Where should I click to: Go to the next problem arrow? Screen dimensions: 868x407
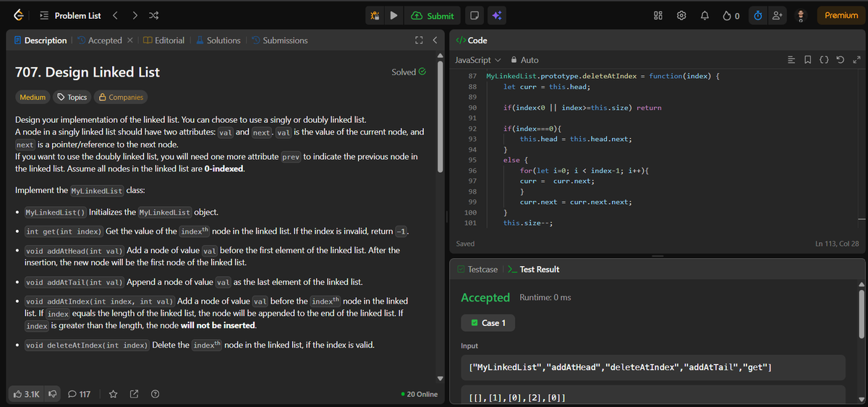point(136,15)
